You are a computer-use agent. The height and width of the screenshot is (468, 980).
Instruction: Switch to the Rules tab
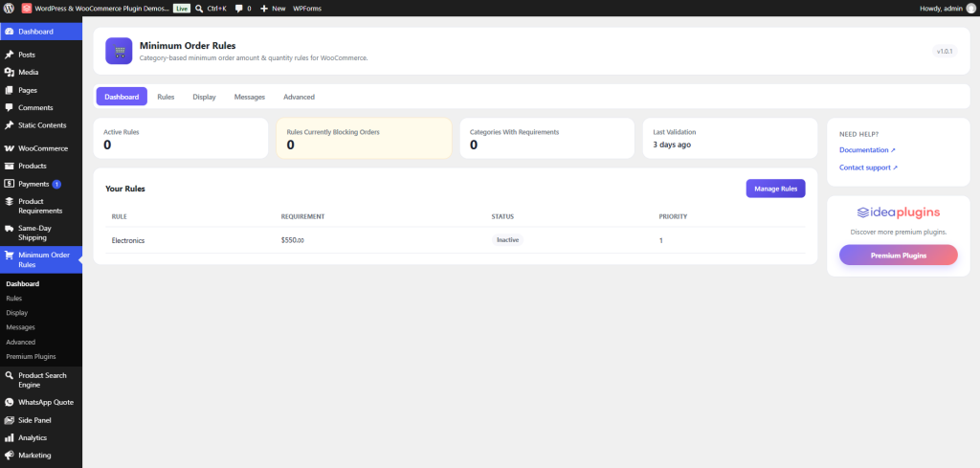[166, 97]
